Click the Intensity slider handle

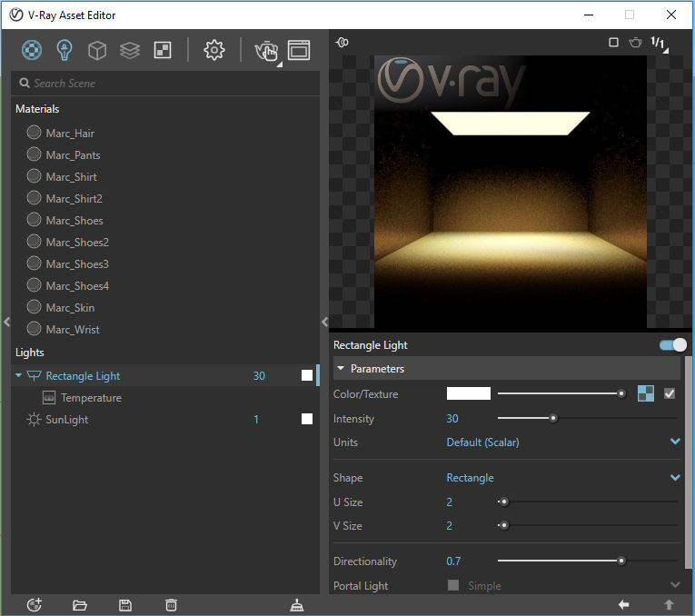click(552, 418)
